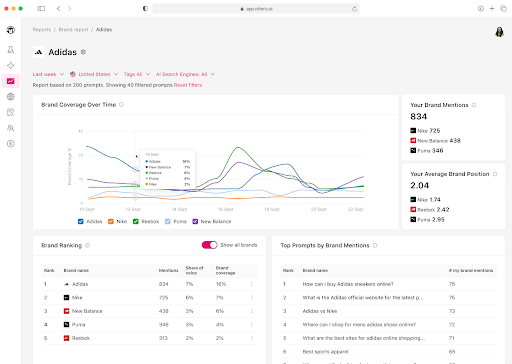Open the document search sidebar icon

pyautogui.click(x=11, y=112)
